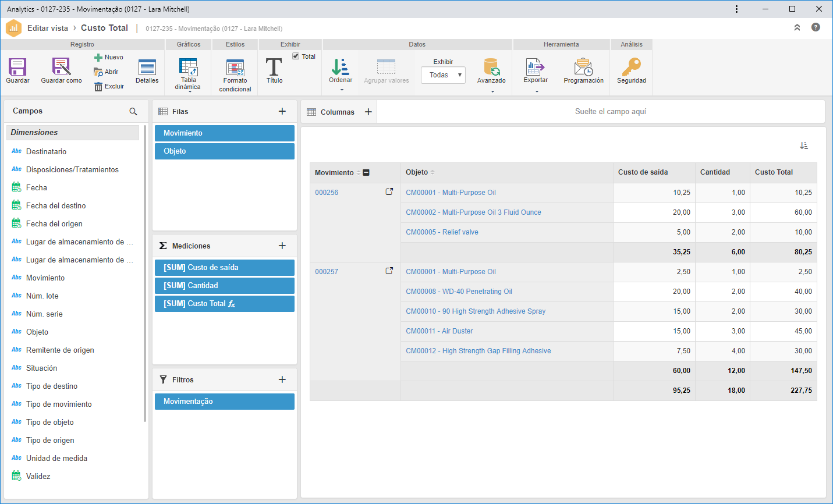Add a new filter in Filtros

282,379
